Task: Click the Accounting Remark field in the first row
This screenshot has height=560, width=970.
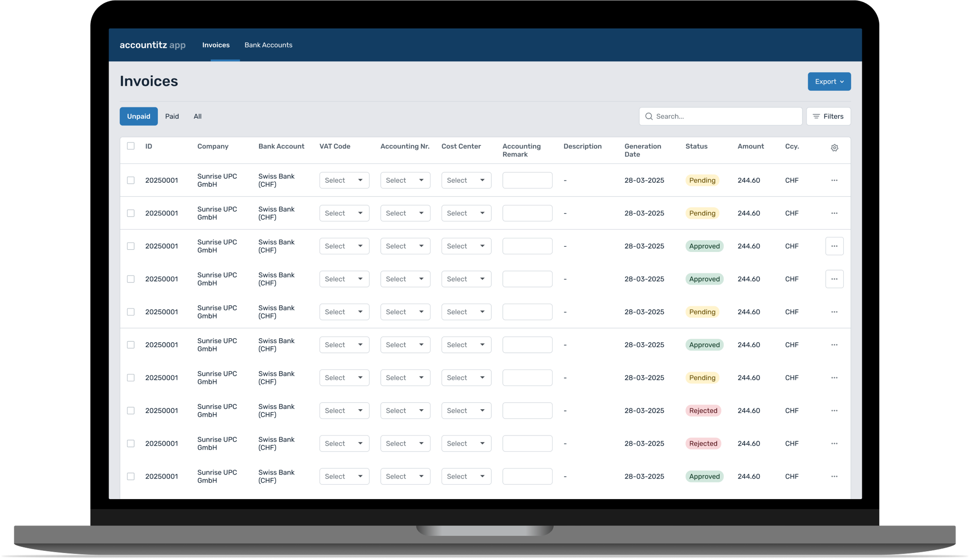Action: [x=527, y=181]
